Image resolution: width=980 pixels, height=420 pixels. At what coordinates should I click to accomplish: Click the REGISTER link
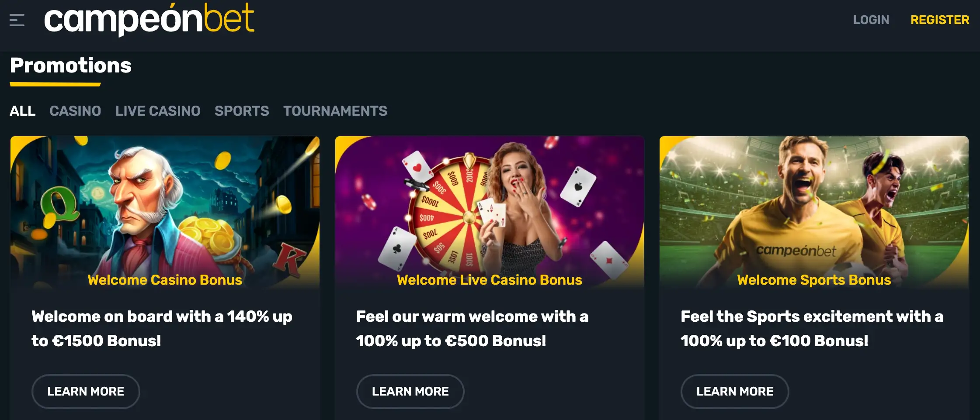click(x=940, y=20)
